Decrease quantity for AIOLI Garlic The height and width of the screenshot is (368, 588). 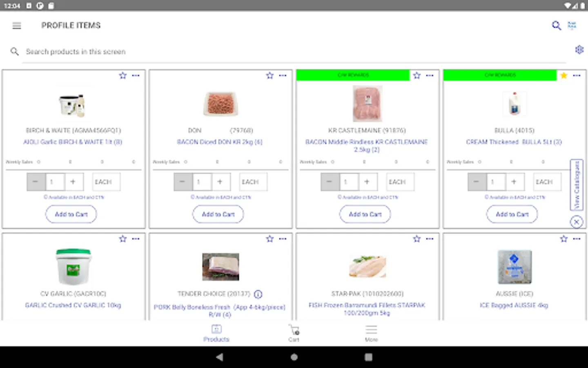pyautogui.click(x=36, y=182)
